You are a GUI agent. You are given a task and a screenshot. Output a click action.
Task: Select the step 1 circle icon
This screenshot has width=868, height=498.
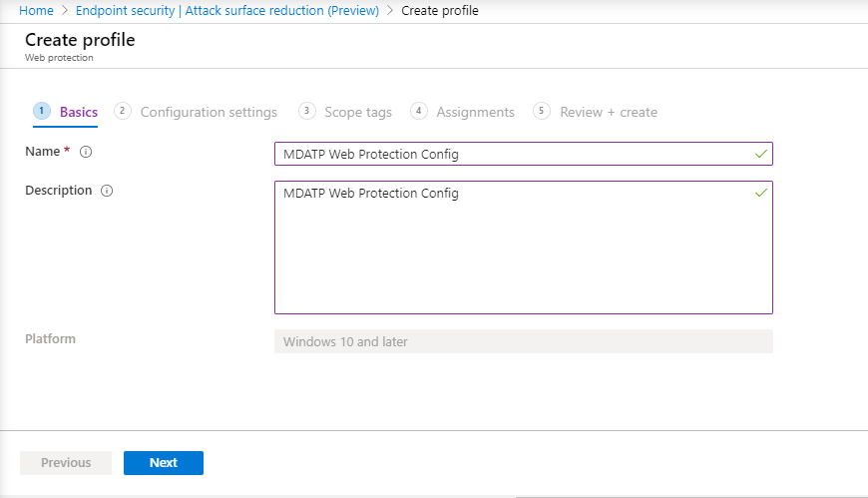point(42,111)
